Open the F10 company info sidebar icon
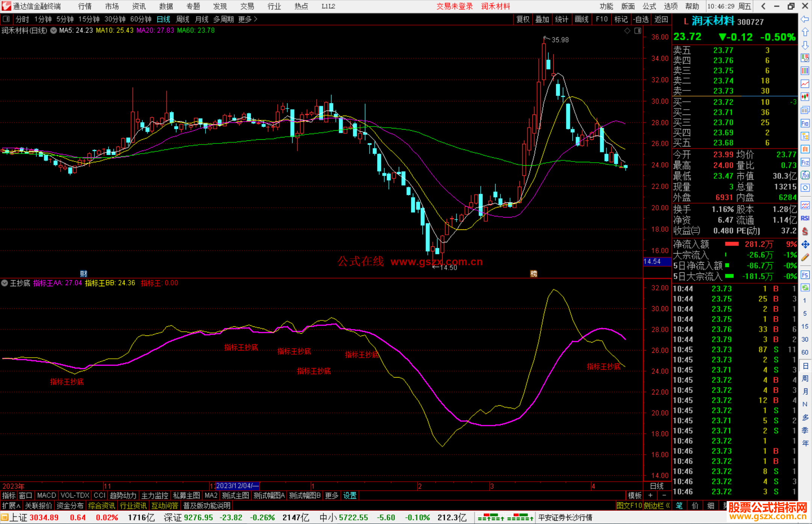Screen dimensions: 812x524 pos(805,123)
